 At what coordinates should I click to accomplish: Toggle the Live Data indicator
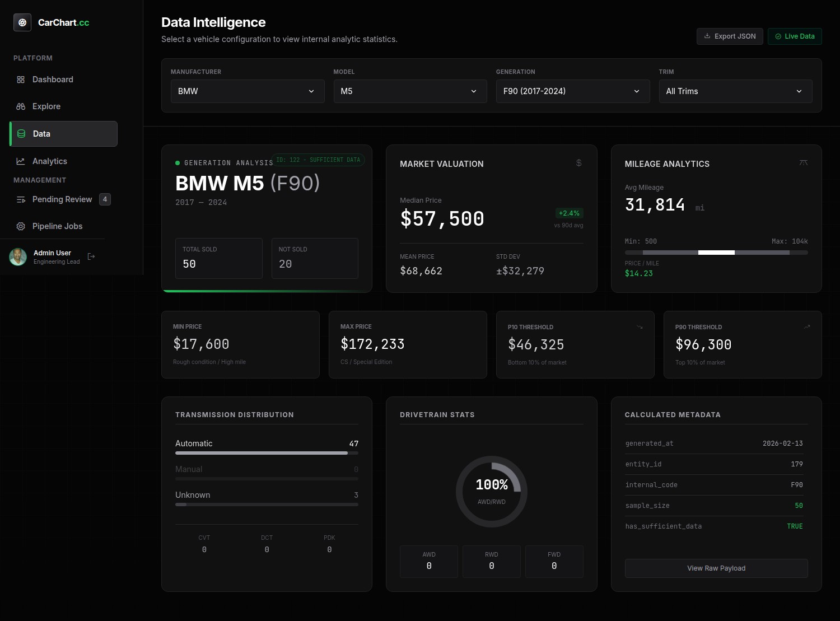[795, 36]
